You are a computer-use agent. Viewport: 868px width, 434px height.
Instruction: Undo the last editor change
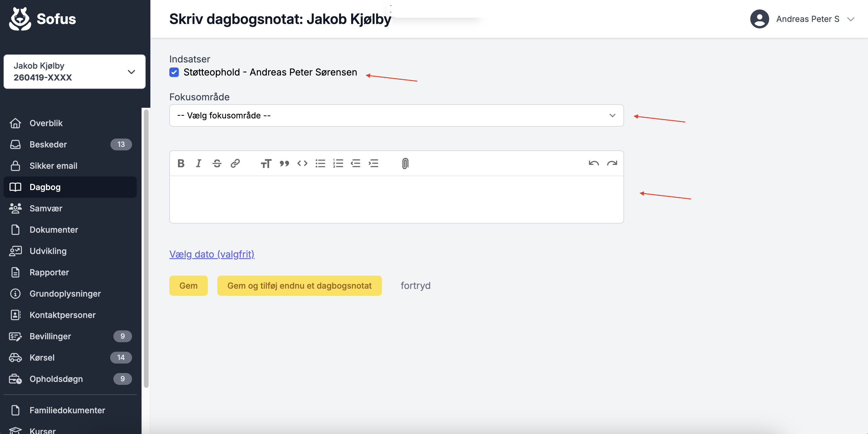pos(594,163)
